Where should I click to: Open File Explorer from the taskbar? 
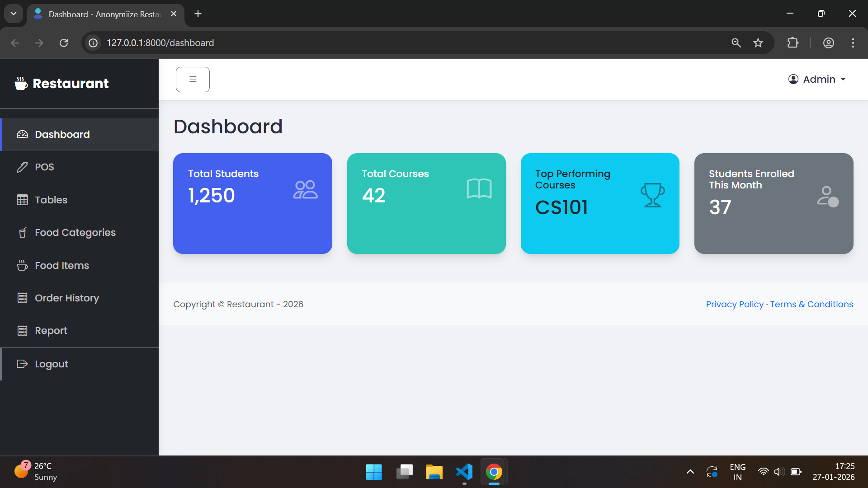coord(434,472)
